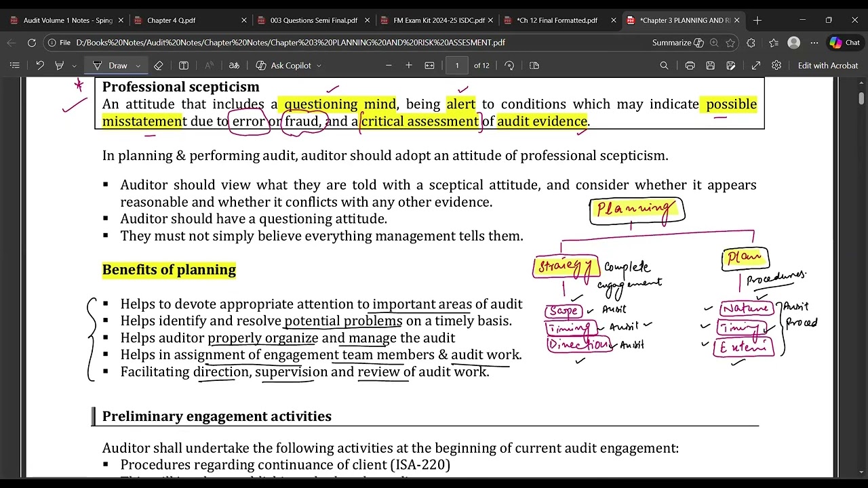
Task: Select the Erase tool
Action: tap(158, 65)
